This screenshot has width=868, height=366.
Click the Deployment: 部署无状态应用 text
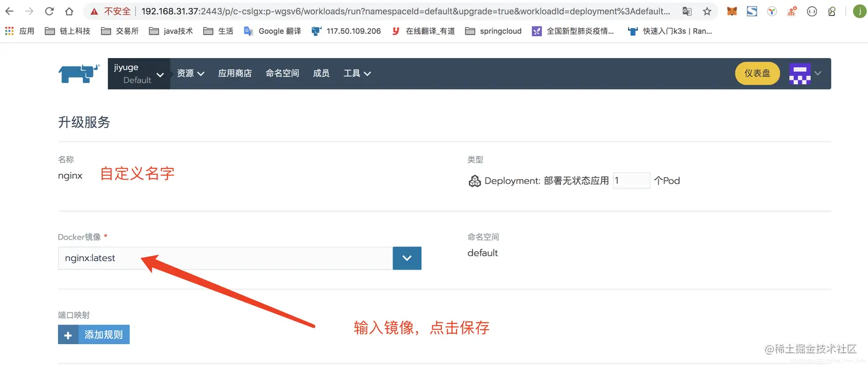click(x=547, y=181)
